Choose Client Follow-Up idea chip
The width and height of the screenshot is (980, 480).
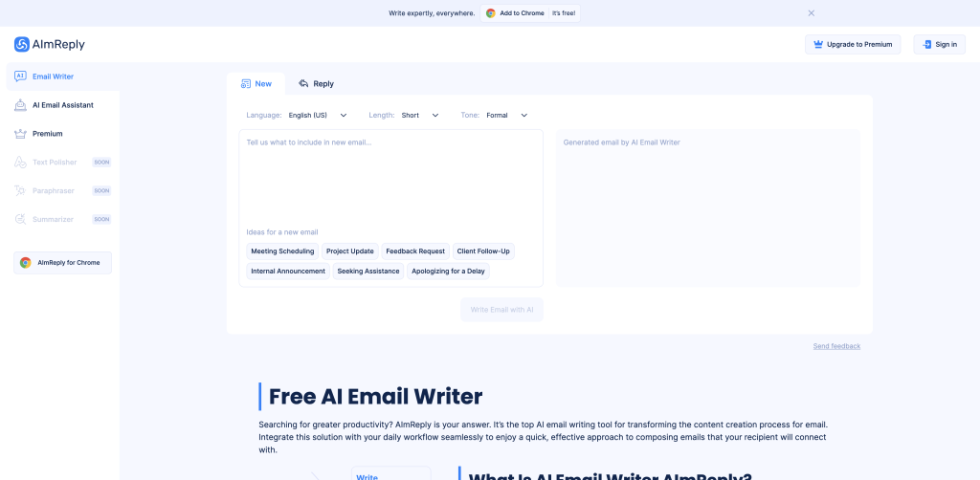[483, 251]
